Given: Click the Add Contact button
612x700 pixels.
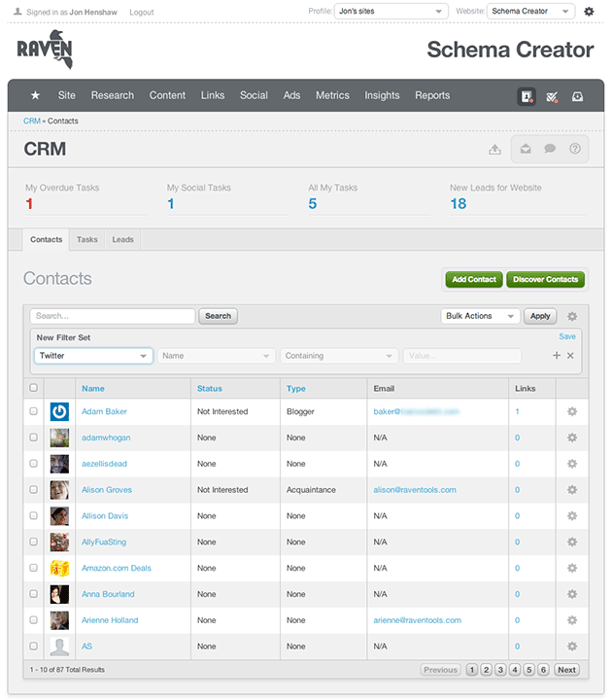Looking at the screenshot, I should click(x=474, y=279).
